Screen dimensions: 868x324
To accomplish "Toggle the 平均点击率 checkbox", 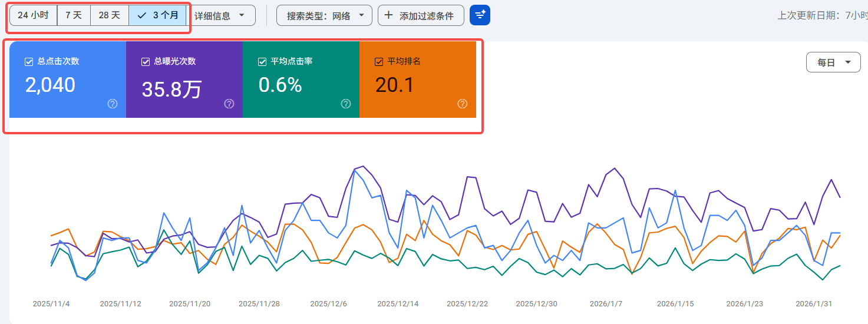I will (262, 61).
